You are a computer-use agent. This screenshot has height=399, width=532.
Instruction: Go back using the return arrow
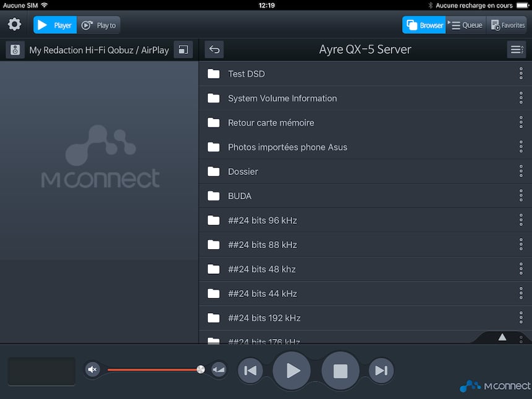click(214, 49)
